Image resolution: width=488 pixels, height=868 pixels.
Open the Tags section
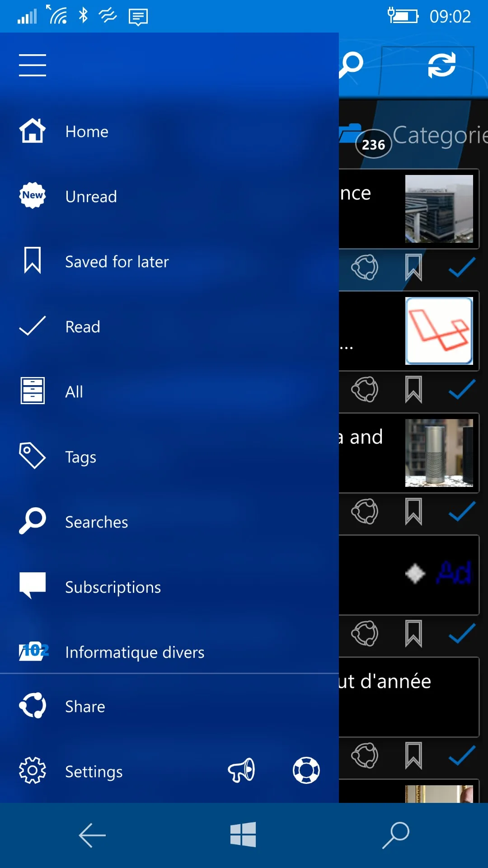click(169, 457)
